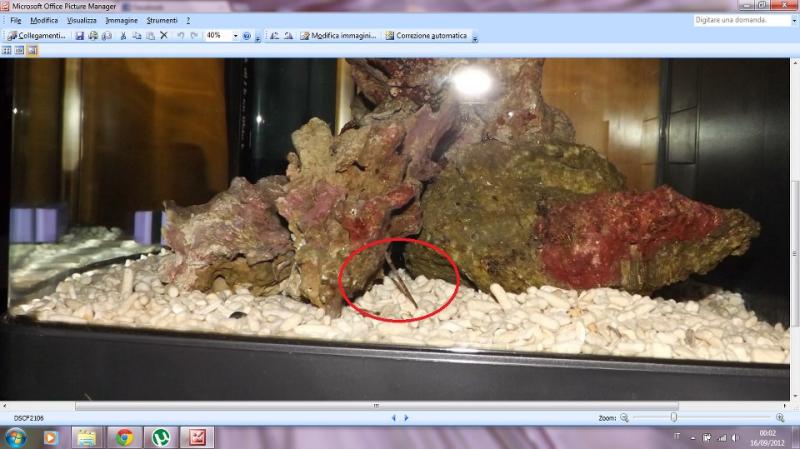This screenshot has height=449, width=800.
Task: Click Picture Manager taskbar button
Action: point(197,438)
